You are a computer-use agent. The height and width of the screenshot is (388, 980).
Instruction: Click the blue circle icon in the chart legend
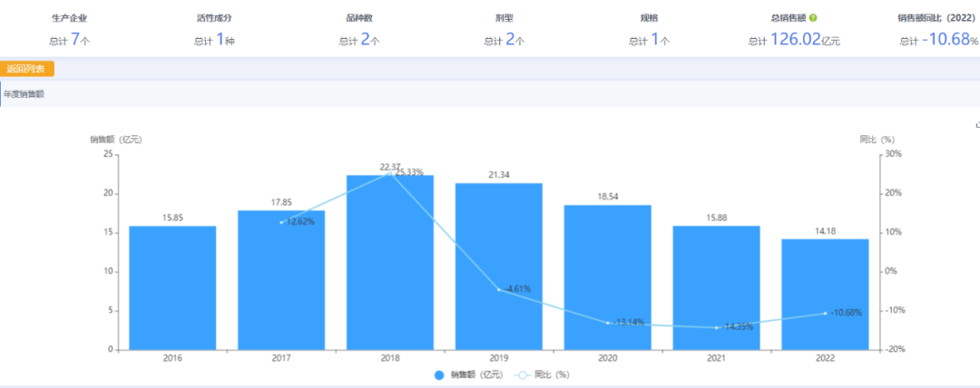(439, 374)
